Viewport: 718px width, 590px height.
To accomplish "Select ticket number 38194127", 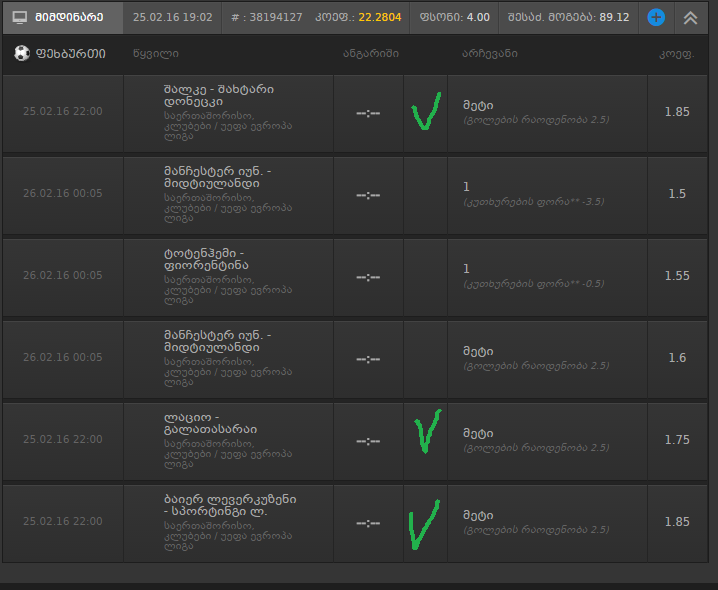I will 276,17.
